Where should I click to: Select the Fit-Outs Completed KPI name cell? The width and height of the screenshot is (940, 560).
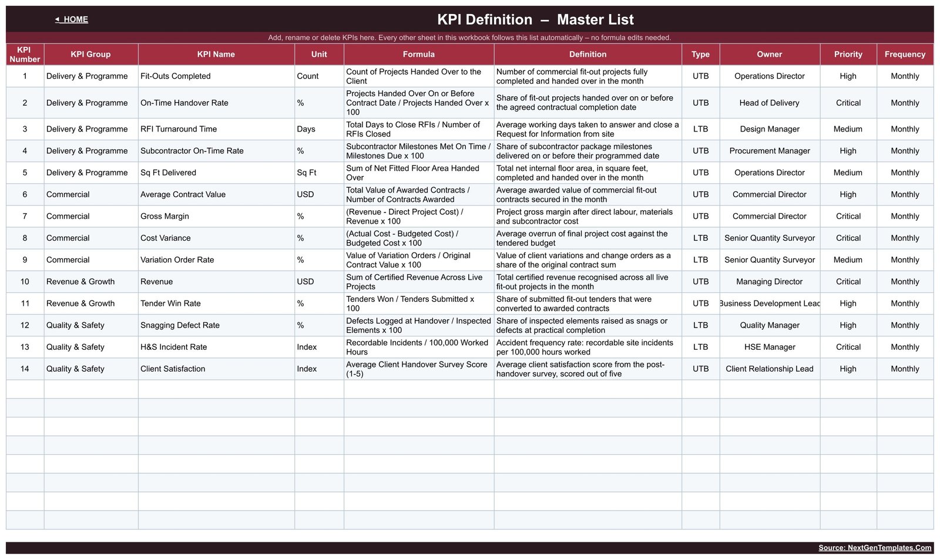click(216, 76)
